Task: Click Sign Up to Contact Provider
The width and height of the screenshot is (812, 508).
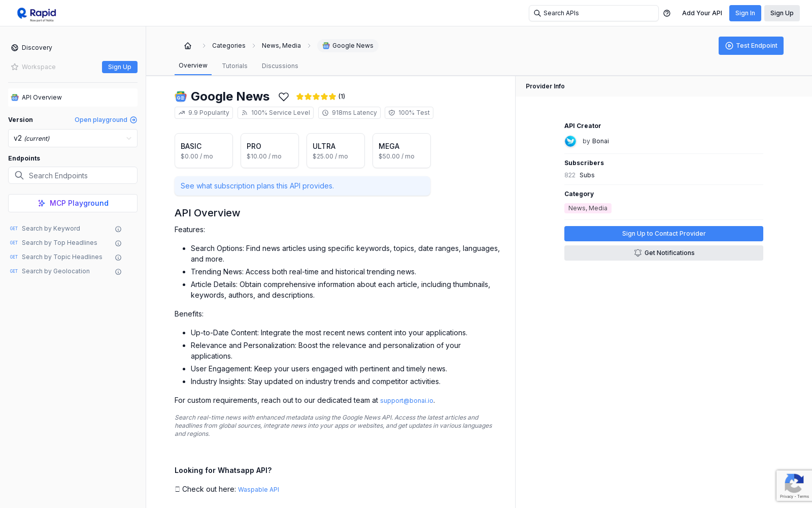Action: point(664,234)
